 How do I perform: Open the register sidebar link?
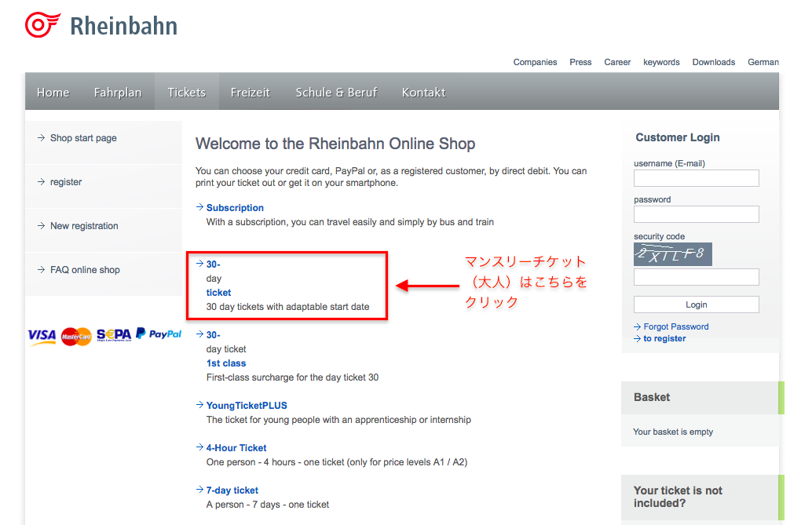click(x=66, y=182)
